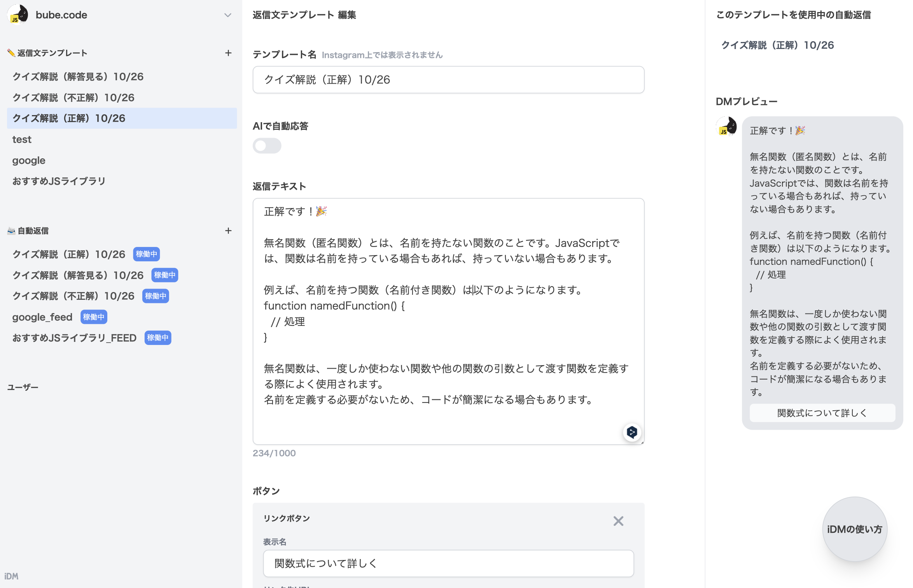The height and width of the screenshot is (588, 913).
Task: Click the 自動返信 envelope icon
Action: pos(11,230)
